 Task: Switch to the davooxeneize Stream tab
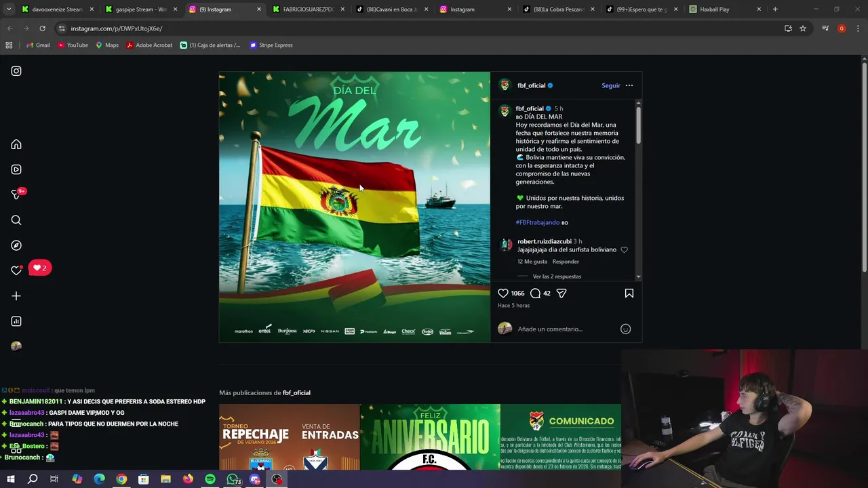[x=58, y=9]
